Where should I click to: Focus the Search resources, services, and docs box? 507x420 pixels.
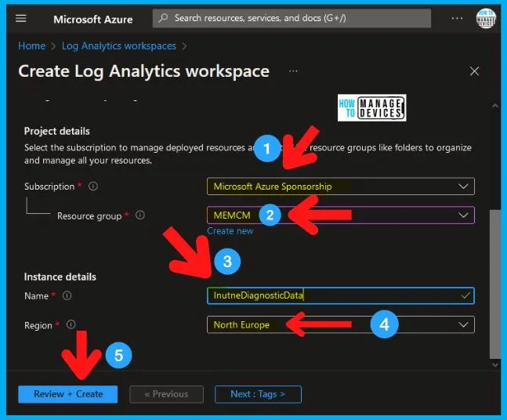292,18
